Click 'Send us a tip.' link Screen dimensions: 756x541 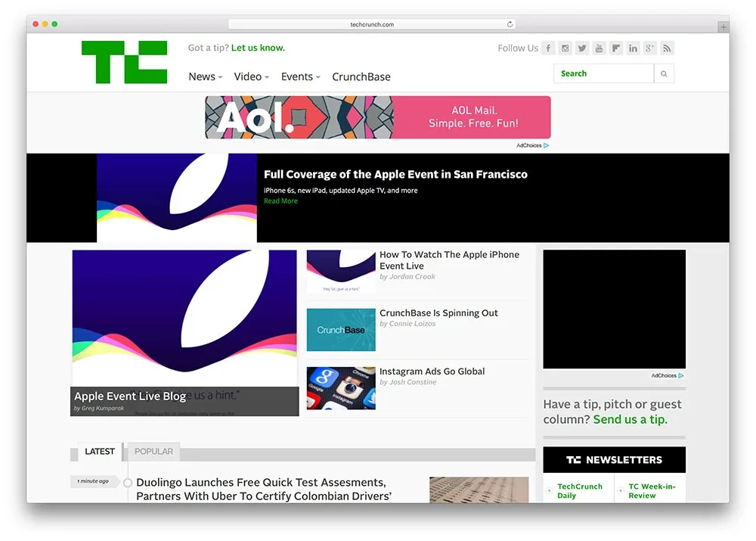coord(631,419)
